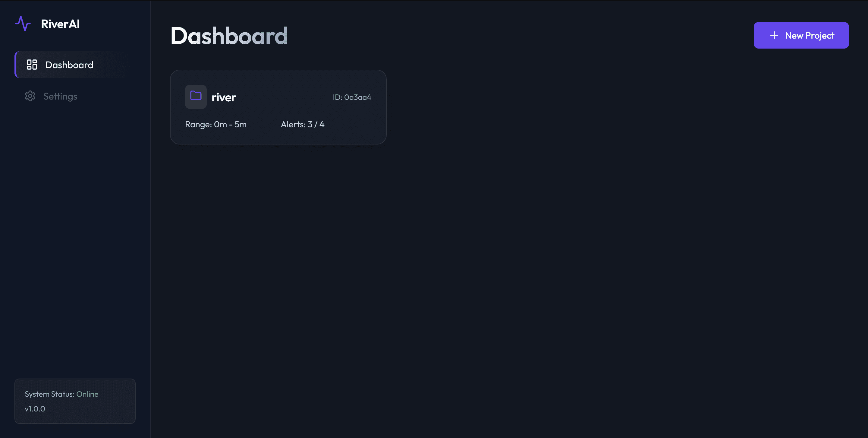Image resolution: width=868 pixels, height=438 pixels.
Task: Click the System Status label
Action: click(x=49, y=394)
